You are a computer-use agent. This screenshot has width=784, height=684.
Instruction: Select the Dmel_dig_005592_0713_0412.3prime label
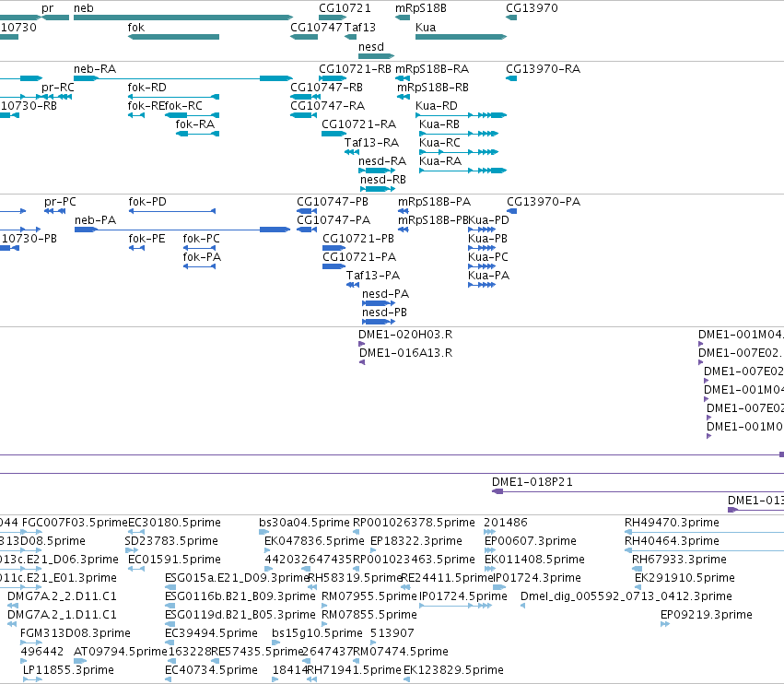pyautogui.click(x=626, y=596)
